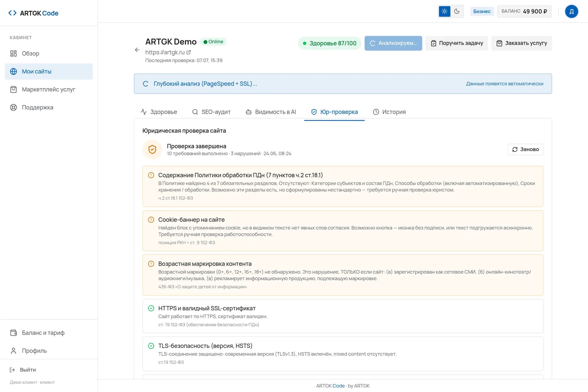The height and width of the screenshot is (392, 588).
Task: Switch to light theme sun icon
Action: point(444,11)
